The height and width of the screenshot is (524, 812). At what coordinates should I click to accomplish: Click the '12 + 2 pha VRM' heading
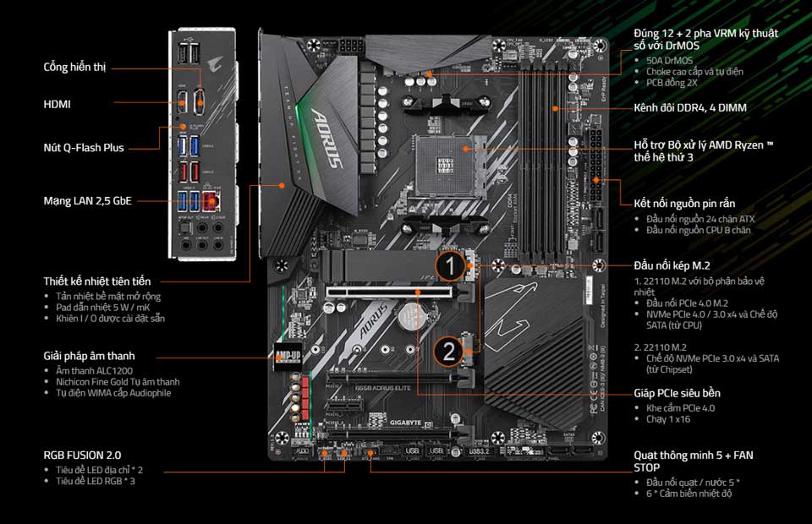705,40
